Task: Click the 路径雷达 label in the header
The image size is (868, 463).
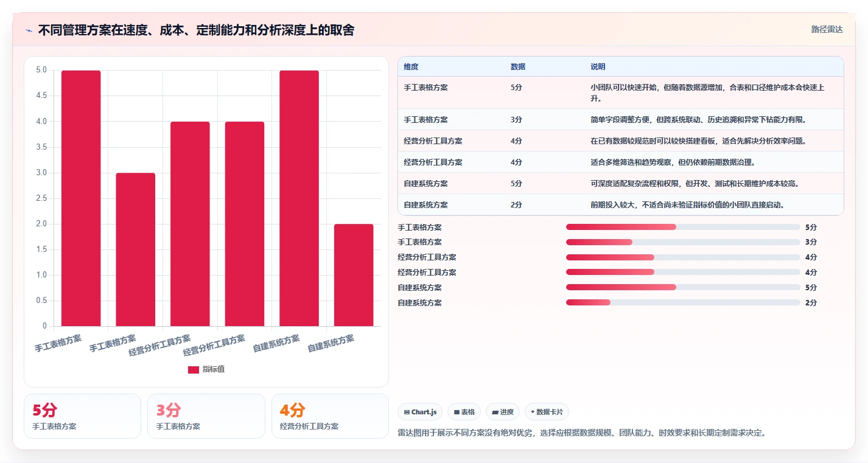Action: pos(827,29)
